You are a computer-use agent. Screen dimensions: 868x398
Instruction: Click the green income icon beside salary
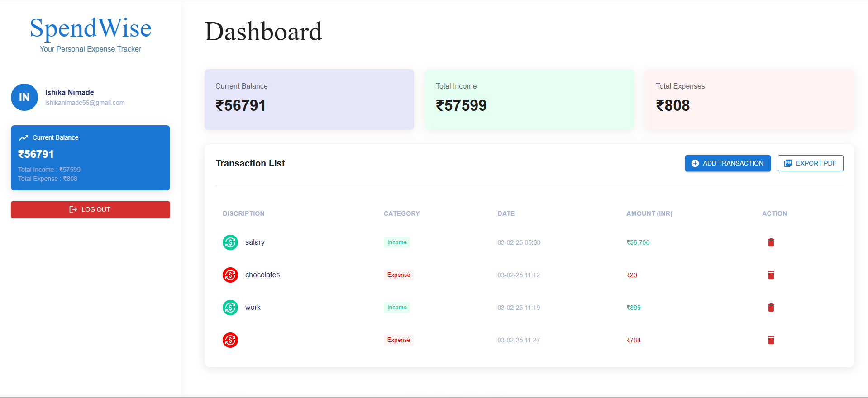(230, 242)
